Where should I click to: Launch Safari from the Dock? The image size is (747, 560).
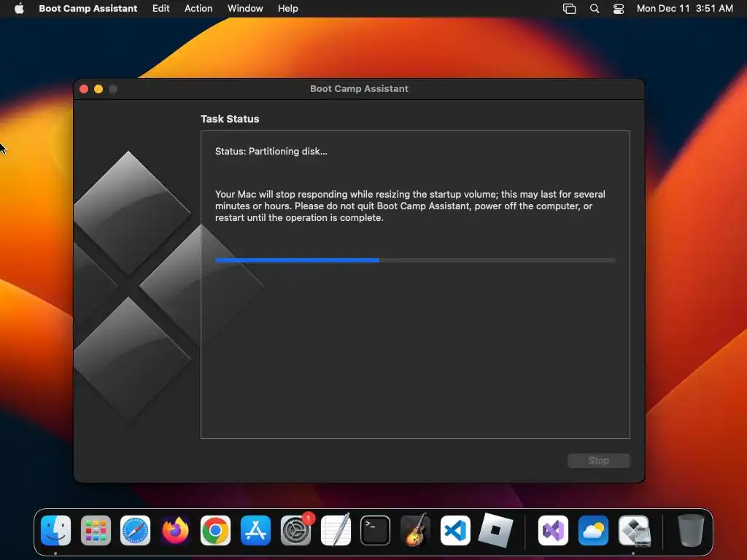135,531
